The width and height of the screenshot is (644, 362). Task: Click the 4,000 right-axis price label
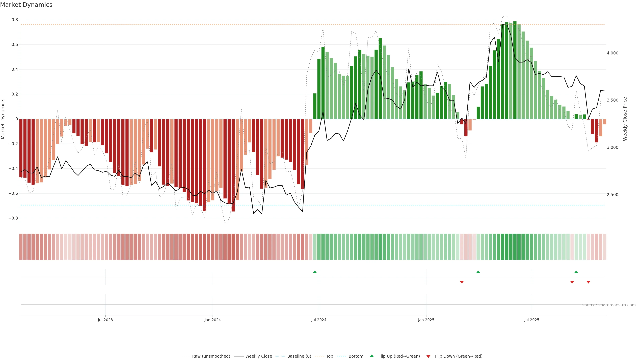point(612,53)
